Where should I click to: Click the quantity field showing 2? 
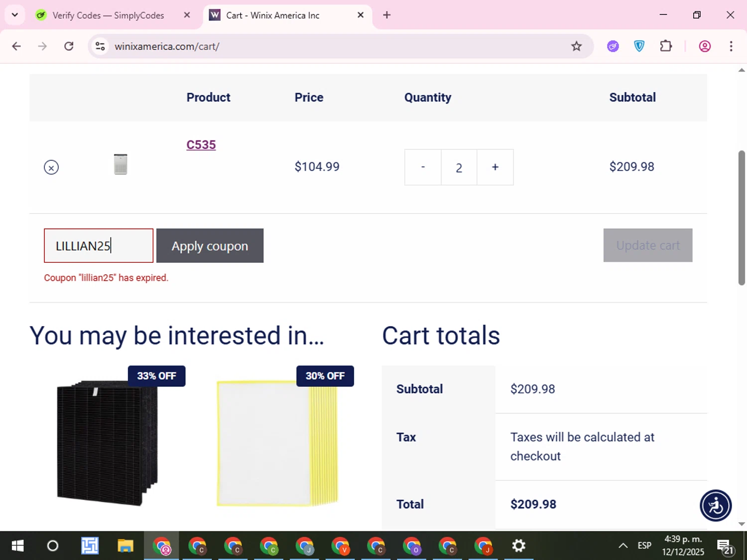pyautogui.click(x=459, y=167)
